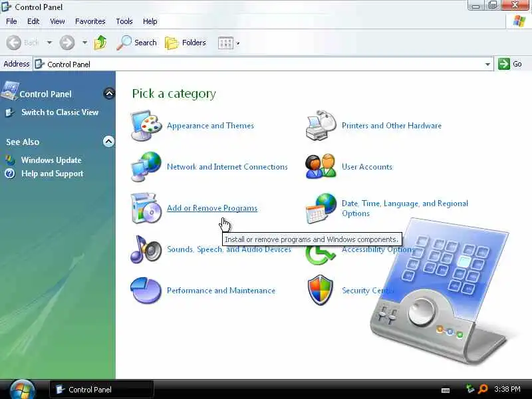Click the Switch to Classic View icon
The width and height of the screenshot is (532, 399).
[x=10, y=112]
